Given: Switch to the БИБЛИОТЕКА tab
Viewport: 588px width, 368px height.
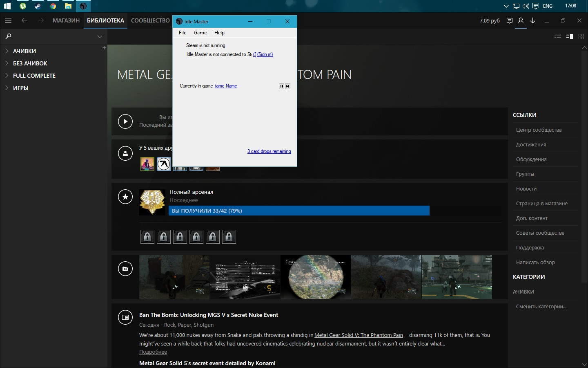Looking at the screenshot, I should (x=105, y=20).
